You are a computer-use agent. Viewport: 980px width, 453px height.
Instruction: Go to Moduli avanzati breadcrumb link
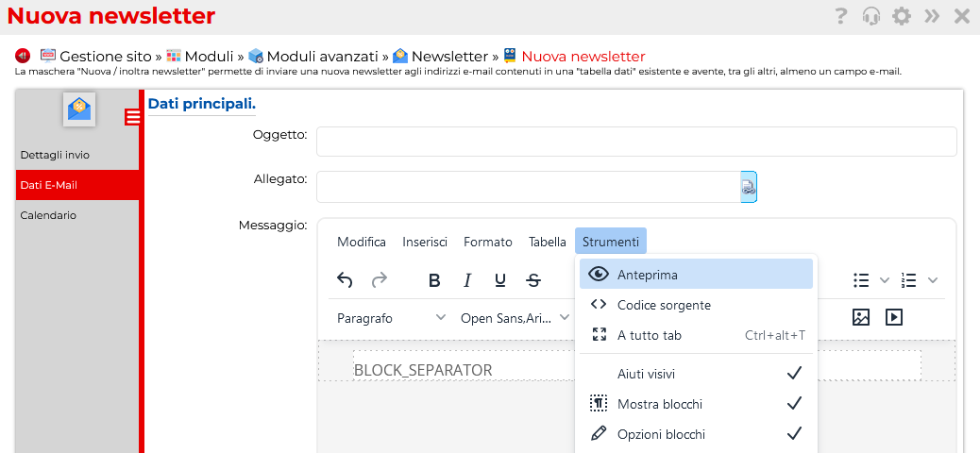coord(321,57)
